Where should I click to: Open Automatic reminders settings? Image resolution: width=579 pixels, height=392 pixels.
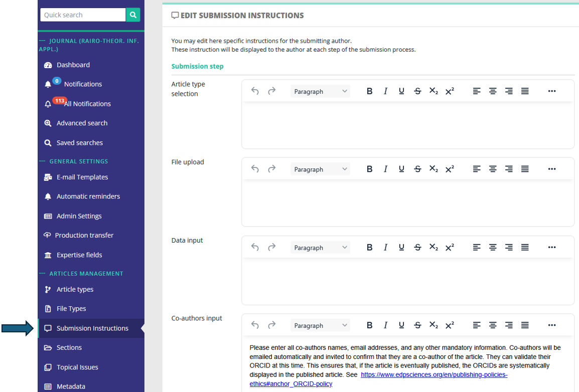click(88, 197)
